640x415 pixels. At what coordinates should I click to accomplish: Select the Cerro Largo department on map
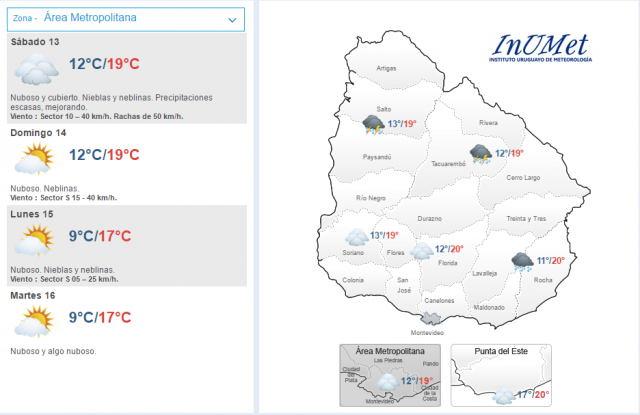522,177
